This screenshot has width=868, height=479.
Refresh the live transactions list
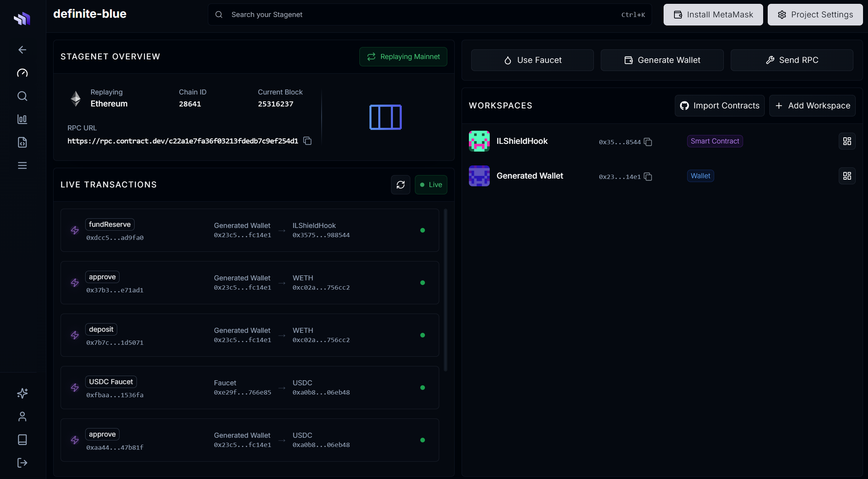click(401, 185)
